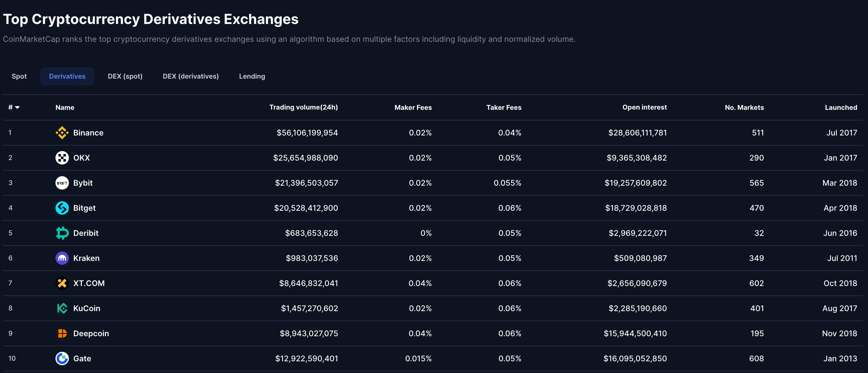This screenshot has height=373, width=868.
Task: Click the OKX logo icon
Action: pyautogui.click(x=62, y=158)
